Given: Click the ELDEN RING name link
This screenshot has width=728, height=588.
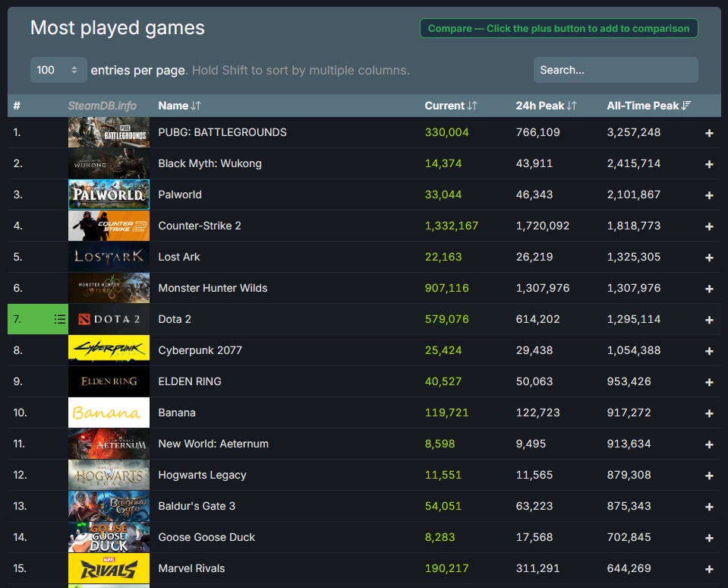Looking at the screenshot, I should tap(190, 381).
